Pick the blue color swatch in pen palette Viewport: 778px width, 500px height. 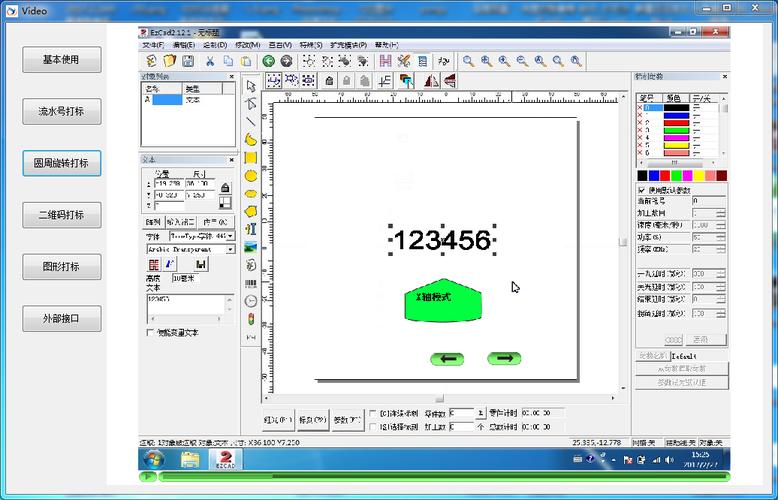654,176
